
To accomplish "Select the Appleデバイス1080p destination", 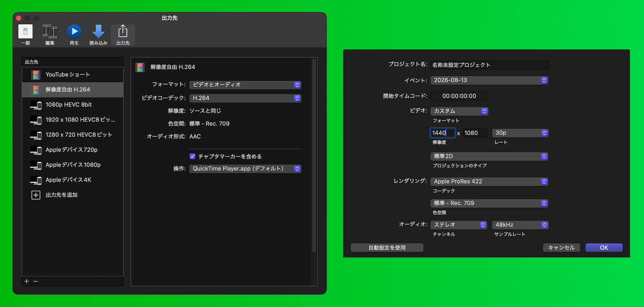I will pos(73,165).
